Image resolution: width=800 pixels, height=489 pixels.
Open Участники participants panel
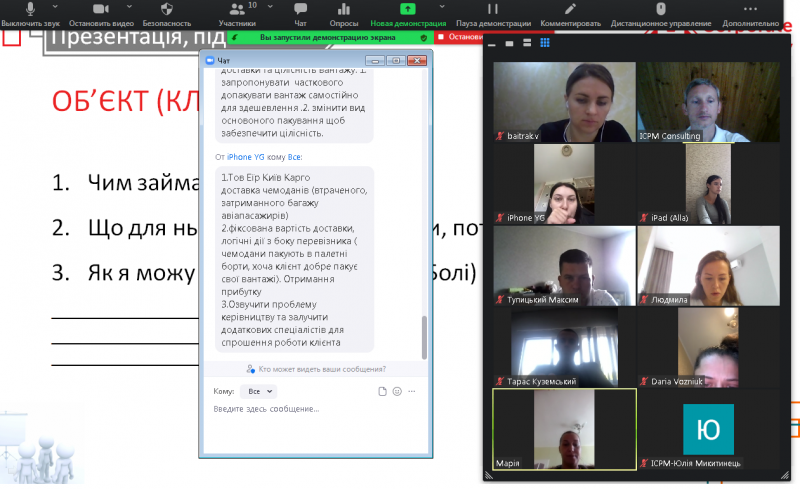click(237, 14)
